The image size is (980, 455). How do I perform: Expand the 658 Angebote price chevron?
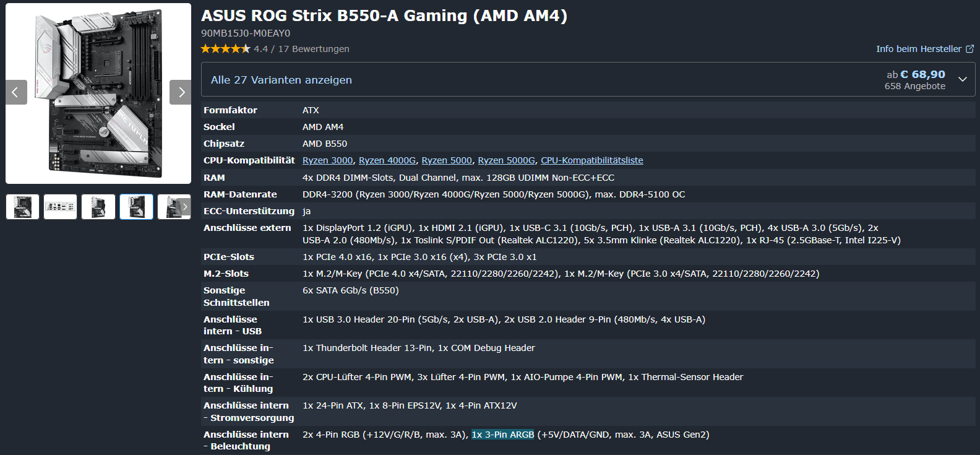(x=963, y=79)
